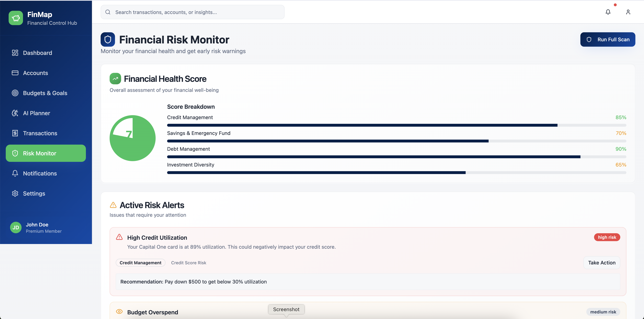644x319 pixels.
Task: Open Transactions page
Action: [46, 133]
